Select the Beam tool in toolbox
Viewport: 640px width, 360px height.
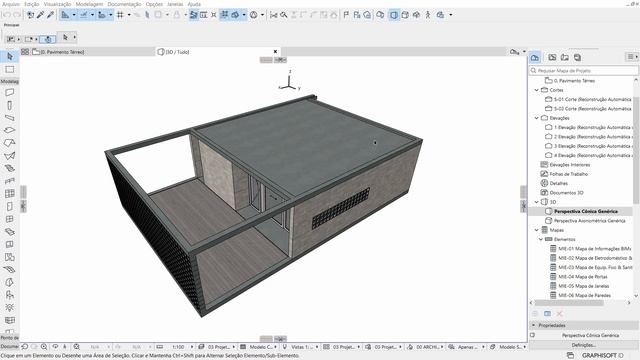pyautogui.click(x=10, y=118)
